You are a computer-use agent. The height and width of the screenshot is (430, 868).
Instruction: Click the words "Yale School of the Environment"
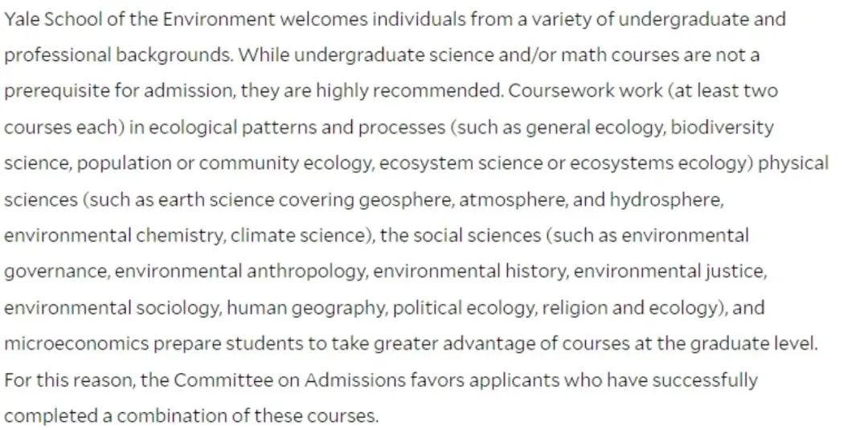coord(140,19)
